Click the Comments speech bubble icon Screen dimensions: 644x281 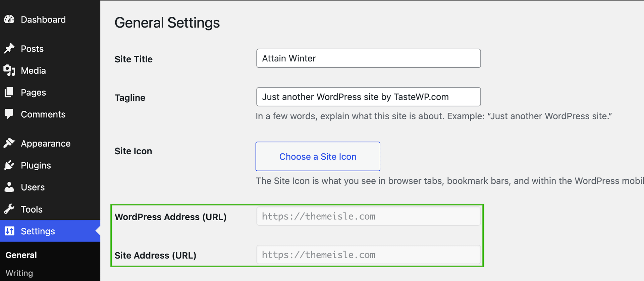coord(9,114)
